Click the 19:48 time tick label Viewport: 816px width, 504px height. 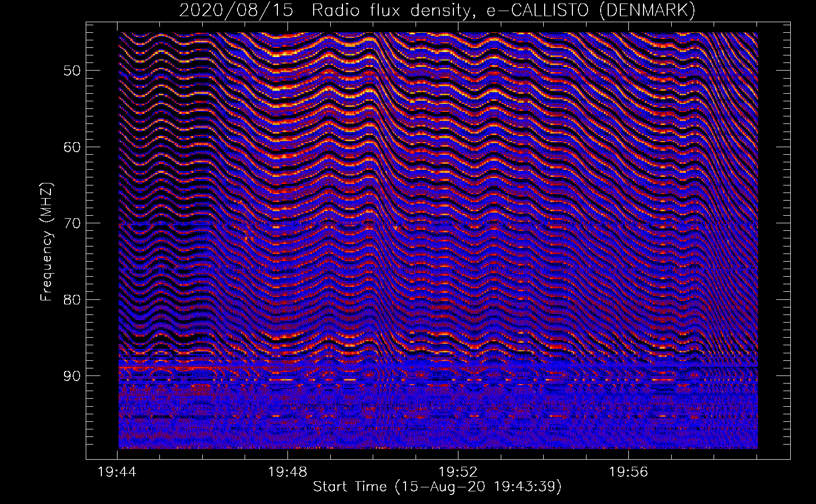point(288,472)
